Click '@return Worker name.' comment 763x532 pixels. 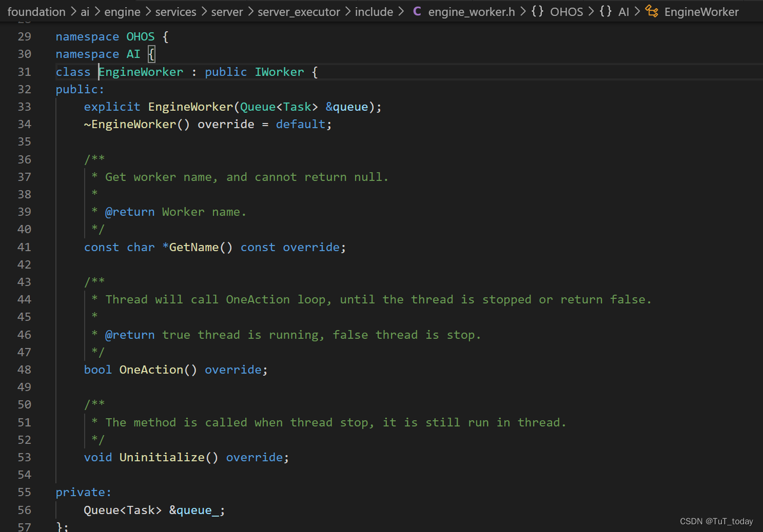coord(176,211)
